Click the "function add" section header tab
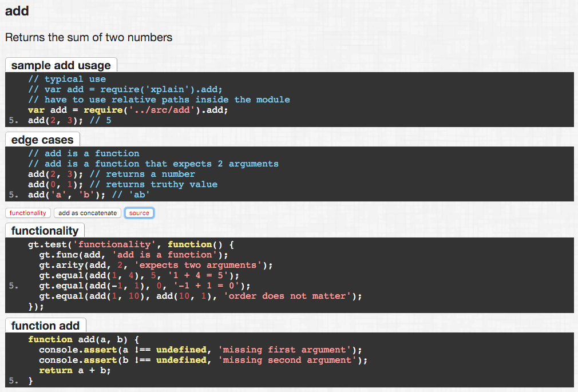 pyautogui.click(x=45, y=326)
